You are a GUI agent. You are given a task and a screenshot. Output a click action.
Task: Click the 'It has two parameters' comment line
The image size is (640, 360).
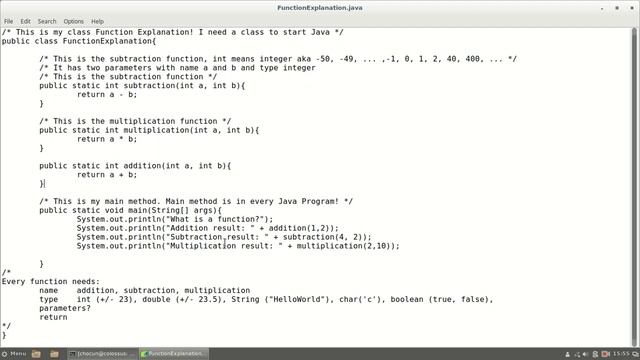[177, 68]
